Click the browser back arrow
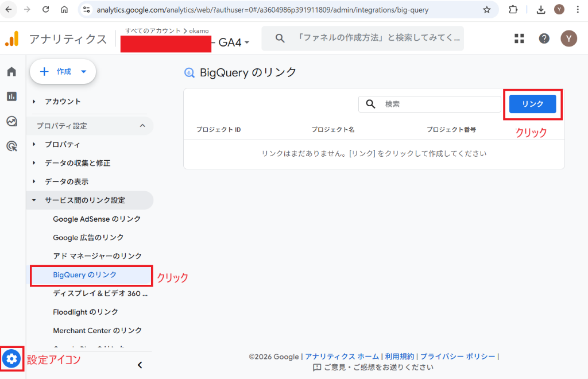The height and width of the screenshot is (379, 588). (x=9, y=10)
